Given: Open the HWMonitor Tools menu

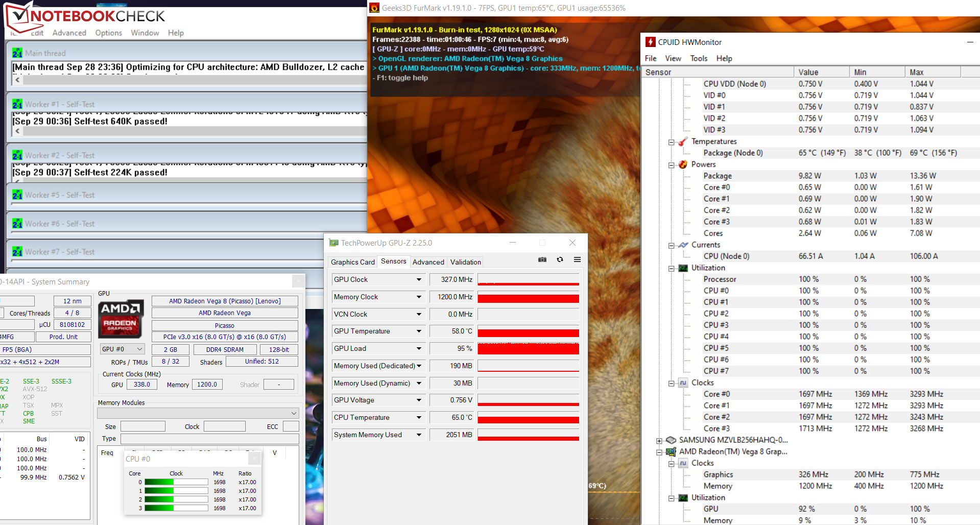Looking at the screenshot, I should point(699,58).
